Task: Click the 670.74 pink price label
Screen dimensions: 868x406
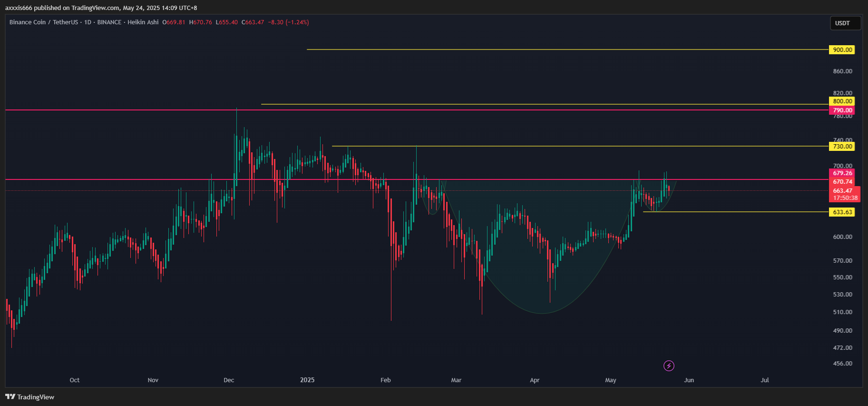Action: pyautogui.click(x=842, y=182)
